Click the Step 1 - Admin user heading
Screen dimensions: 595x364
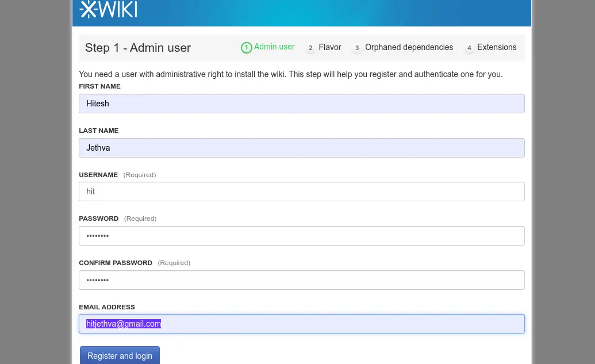138,48
